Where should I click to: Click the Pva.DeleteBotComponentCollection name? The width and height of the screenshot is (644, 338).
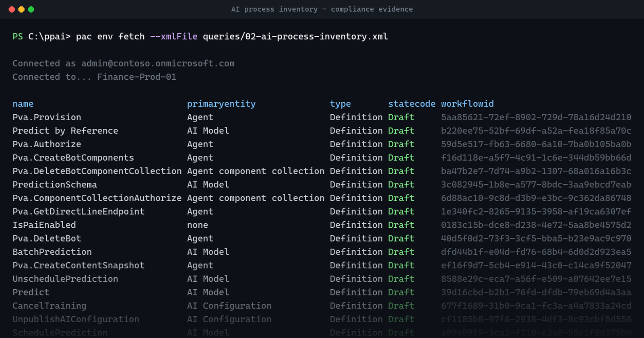coord(97,171)
